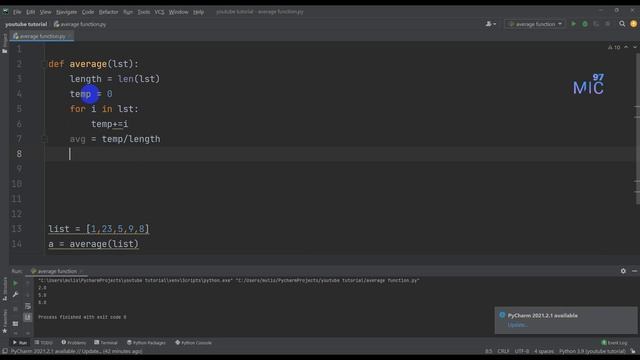
Task: Open the Python Console tab
Action: coord(193,342)
